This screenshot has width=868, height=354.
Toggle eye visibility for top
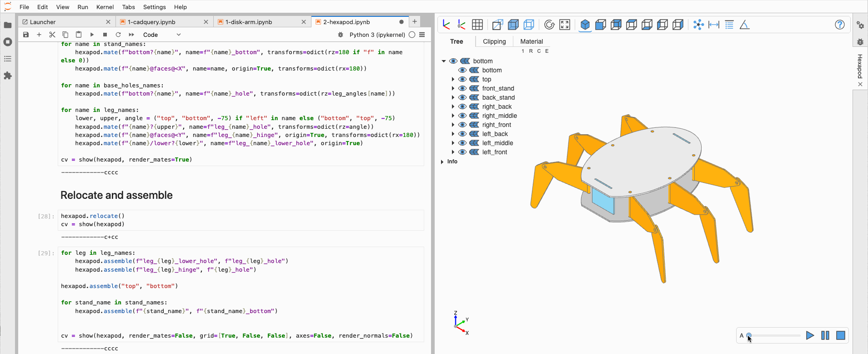tap(462, 79)
